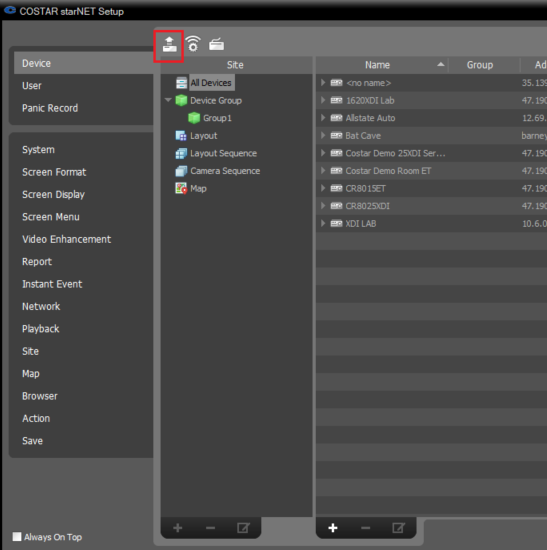Select the Bat Cave device name

coord(363,136)
